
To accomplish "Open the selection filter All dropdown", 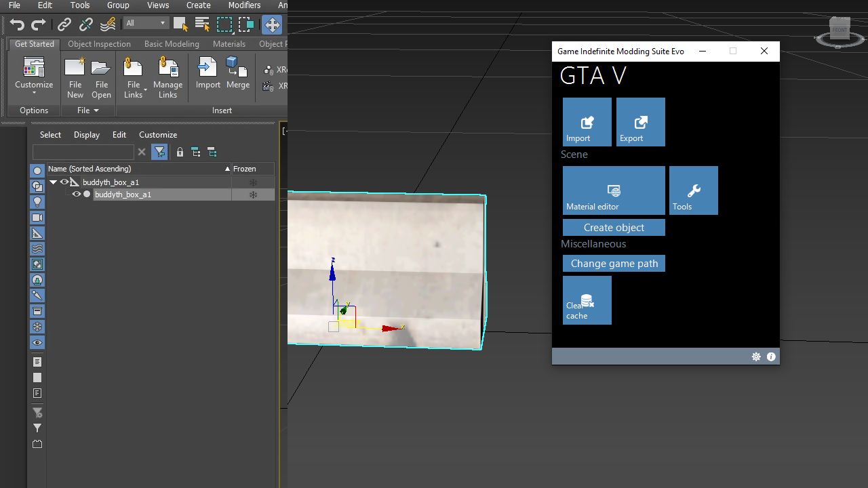I will (145, 22).
